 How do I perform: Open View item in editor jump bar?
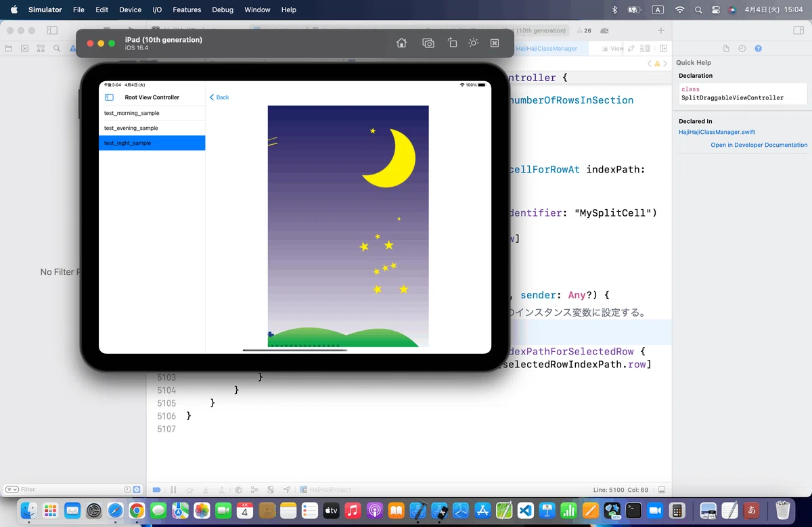tap(613, 49)
